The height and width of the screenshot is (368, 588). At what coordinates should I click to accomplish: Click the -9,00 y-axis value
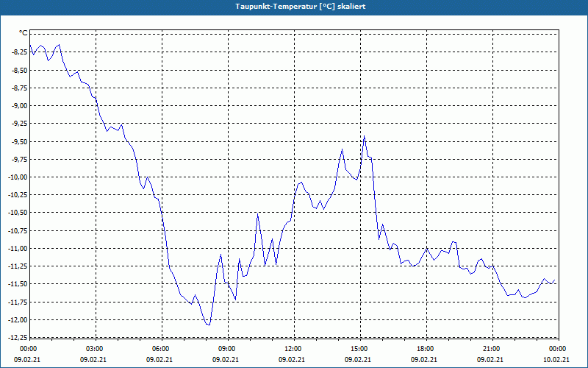pyautogui.click(x=20, y=105)
